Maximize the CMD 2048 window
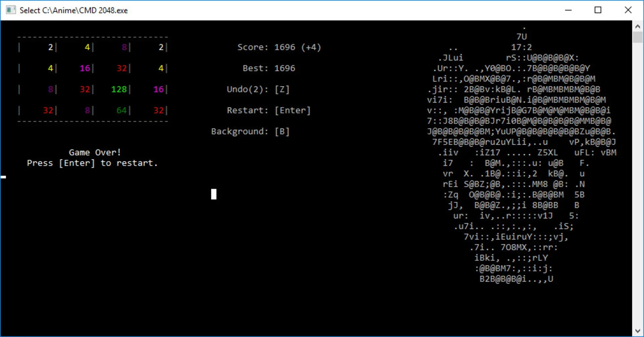The height and width of the screenshot is (337, 644). point(598,10)
